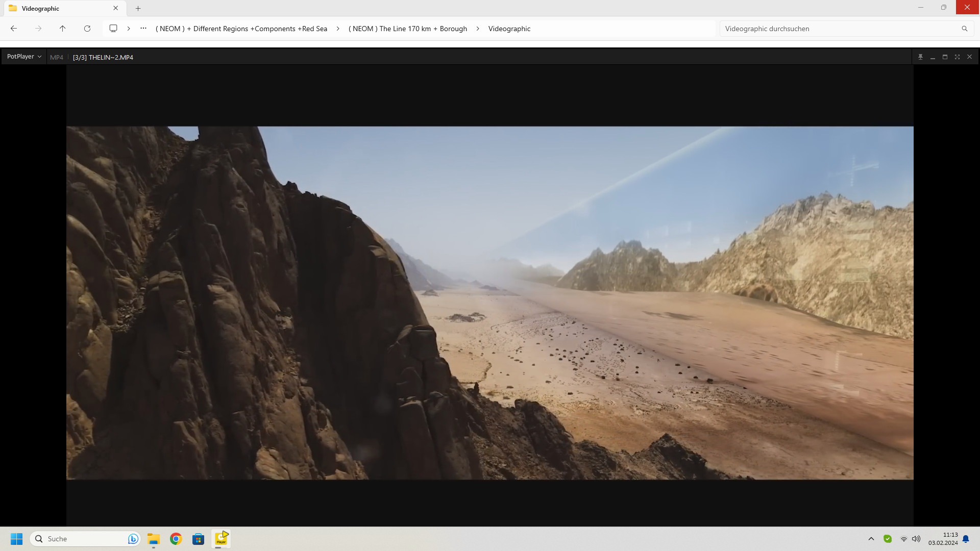Refresh the Videographic folder

pyautogui.click(x=87, y=29)
